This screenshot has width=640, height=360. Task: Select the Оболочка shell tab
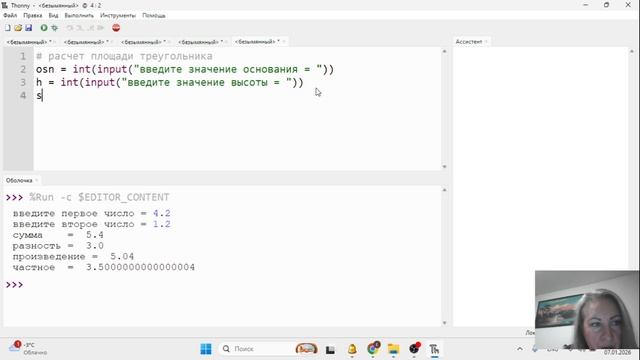coord(19,180)
